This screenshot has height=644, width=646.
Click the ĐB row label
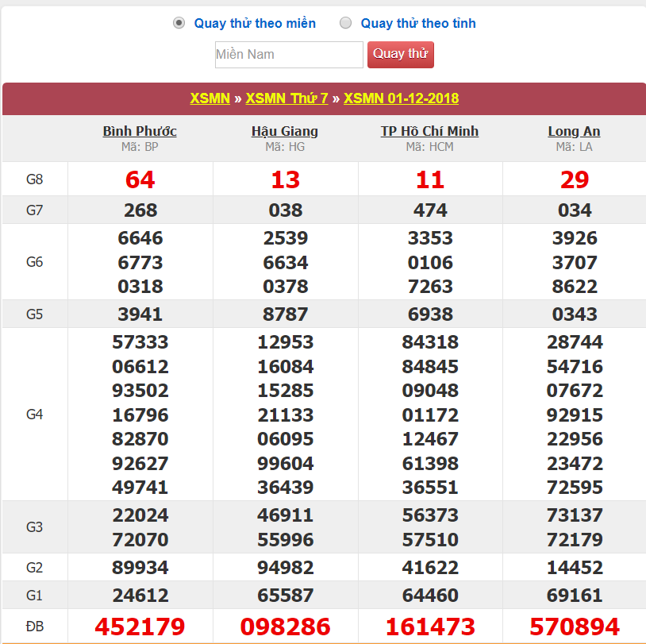[x=35, y=627]
